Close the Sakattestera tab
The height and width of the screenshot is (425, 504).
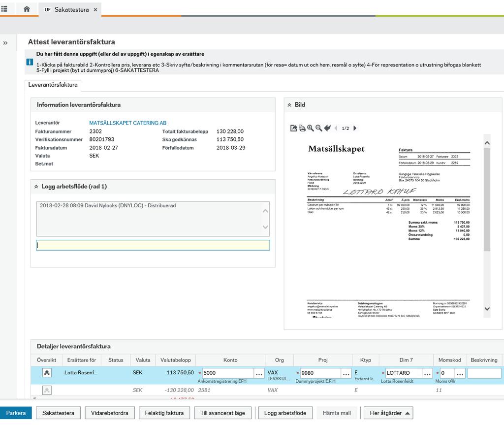point(95,10)
